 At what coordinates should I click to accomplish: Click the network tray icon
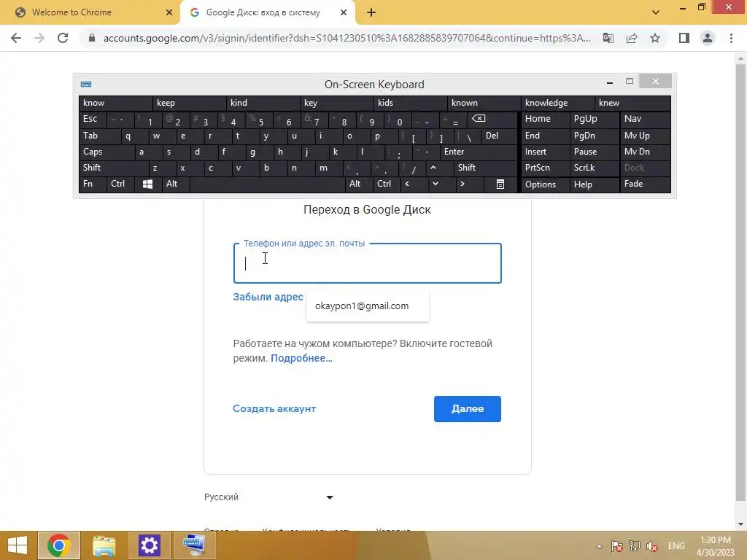[635, 546]
